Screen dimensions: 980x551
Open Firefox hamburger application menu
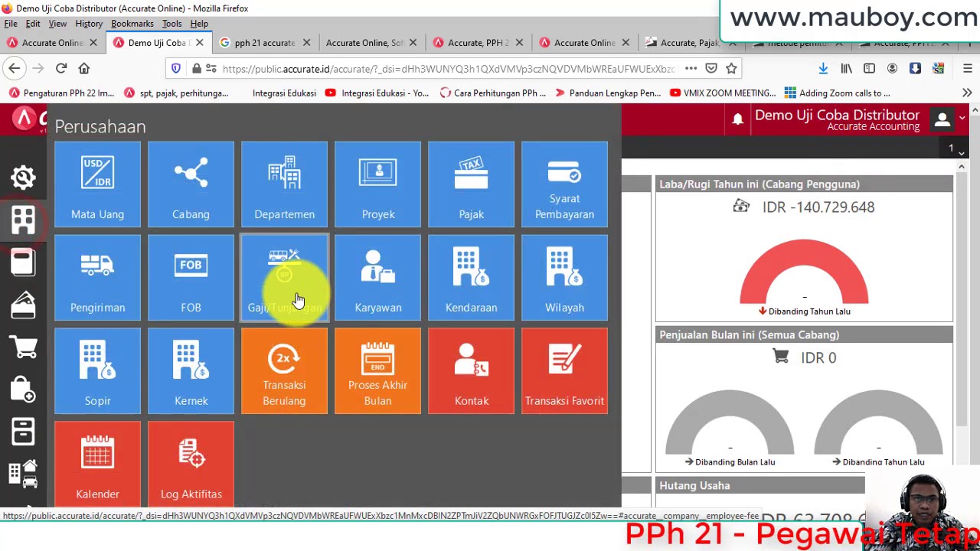pyautogui.click(x=967, y=68)
